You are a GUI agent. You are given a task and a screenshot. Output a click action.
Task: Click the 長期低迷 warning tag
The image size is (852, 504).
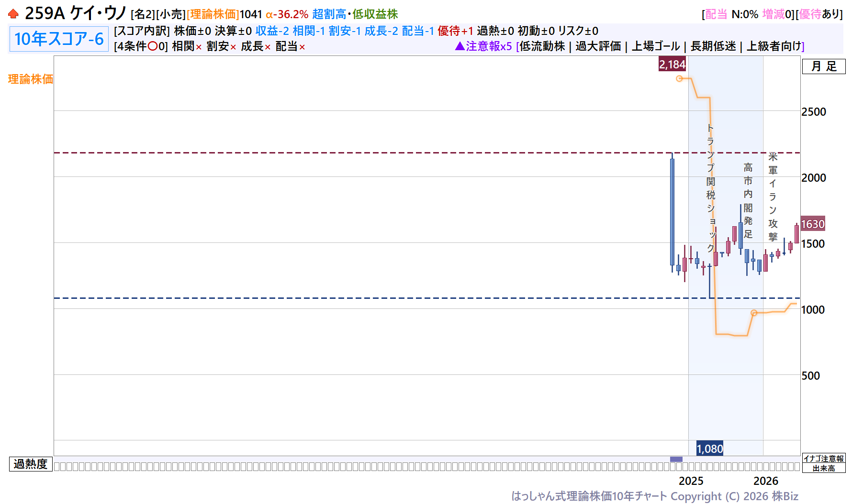pos(713,46)
